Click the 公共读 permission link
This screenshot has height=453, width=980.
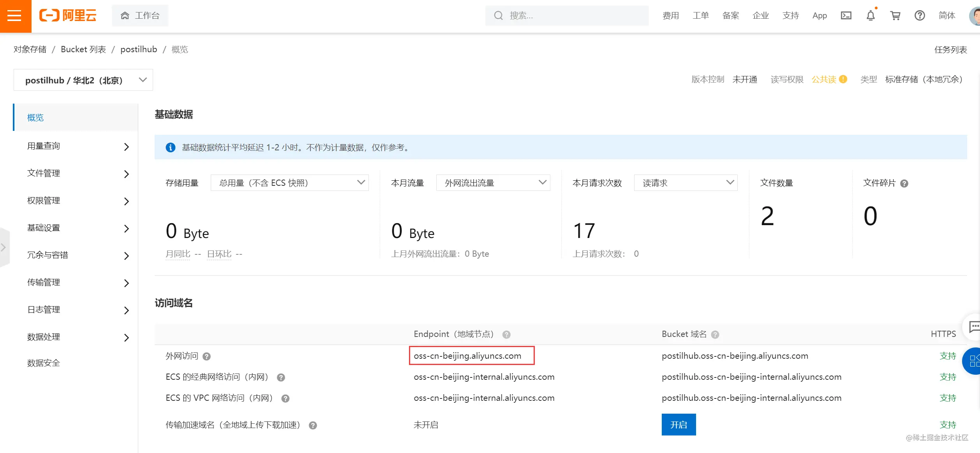click(824, 79)
